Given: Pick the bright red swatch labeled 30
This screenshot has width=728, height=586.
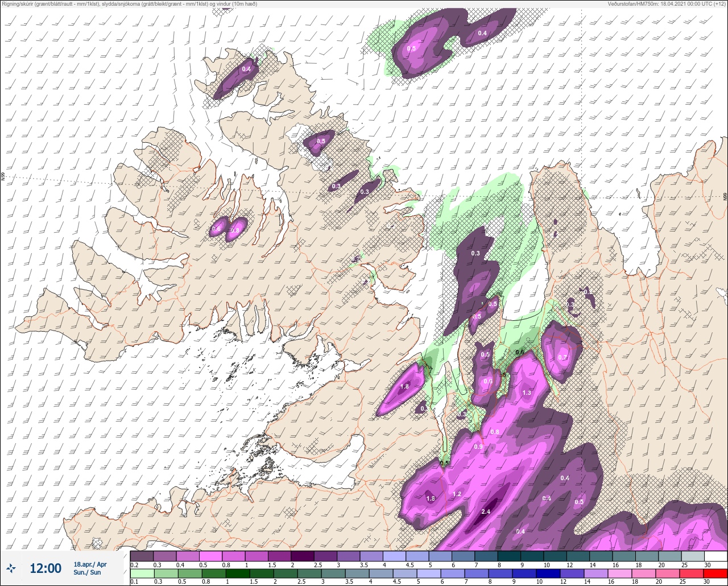Looking at the screenshot, I should 716,573.
